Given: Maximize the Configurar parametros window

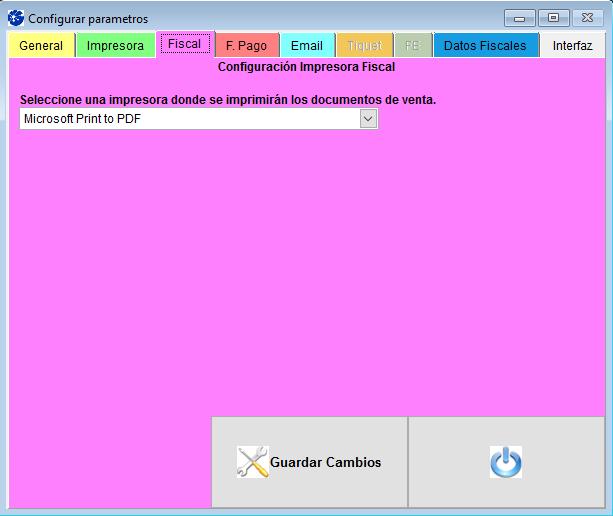Looking at the screenshot, I should coord(552,18).
